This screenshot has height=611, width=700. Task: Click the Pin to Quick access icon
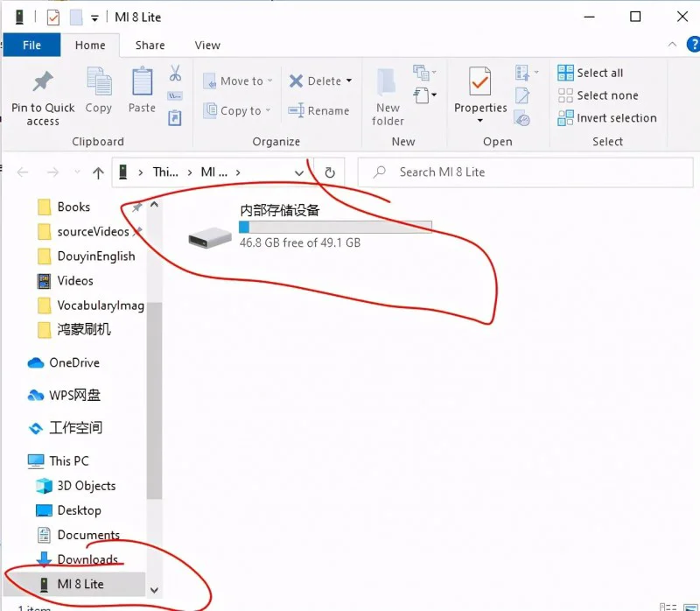42,83
